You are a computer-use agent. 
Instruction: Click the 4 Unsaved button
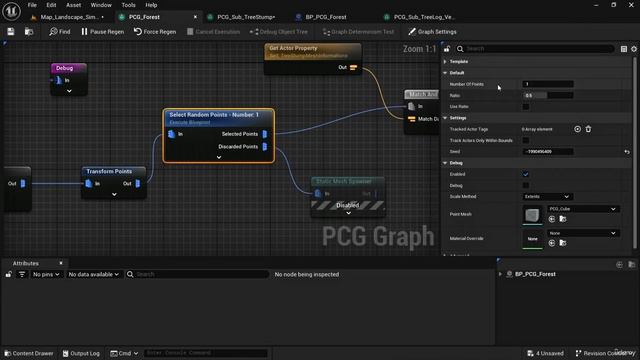[545, 353]
